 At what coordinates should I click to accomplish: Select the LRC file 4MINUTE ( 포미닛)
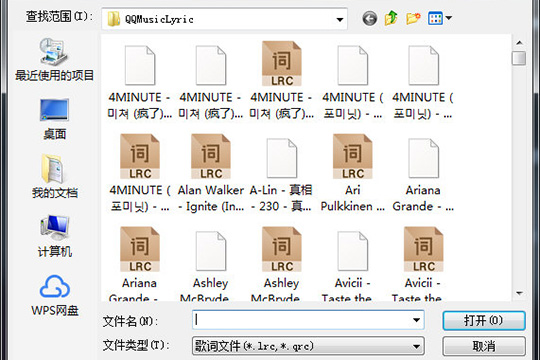139,173
